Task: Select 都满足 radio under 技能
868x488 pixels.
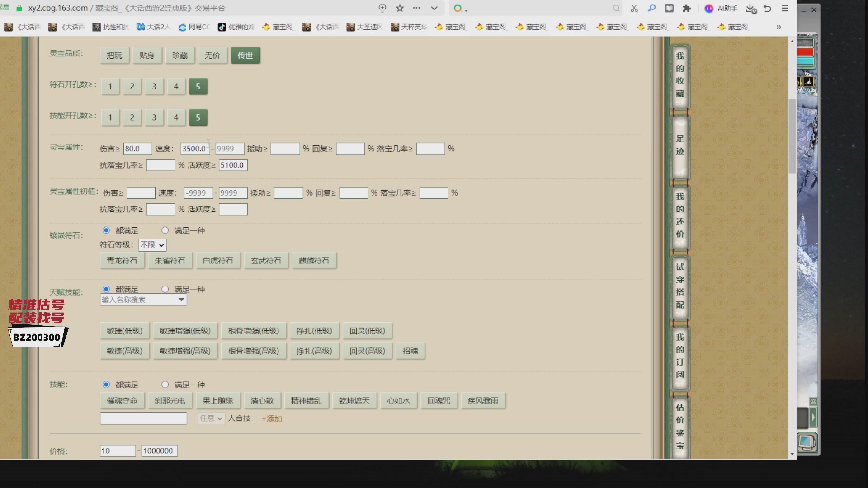Action: click(x=106, y=385)
